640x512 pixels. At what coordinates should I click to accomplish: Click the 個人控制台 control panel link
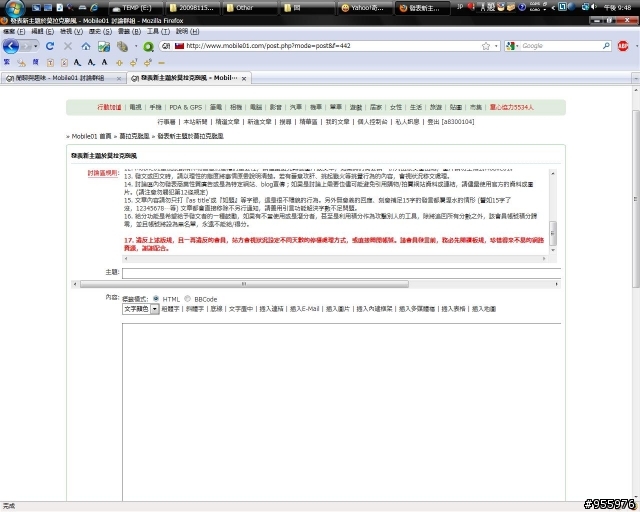point(372,122)
